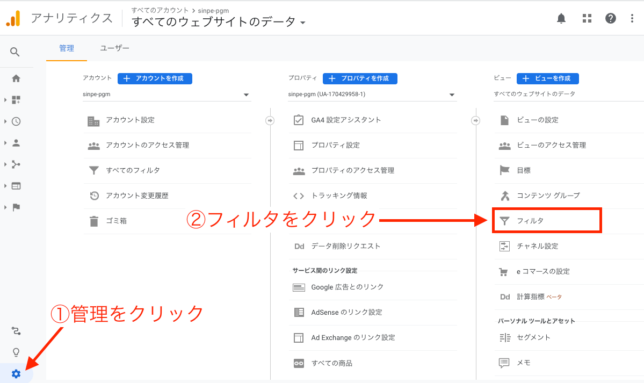Click the アカウント変更履歴 history icon
Image resolution: width=644 pixels, height=383 pixels.
[94, 196]
